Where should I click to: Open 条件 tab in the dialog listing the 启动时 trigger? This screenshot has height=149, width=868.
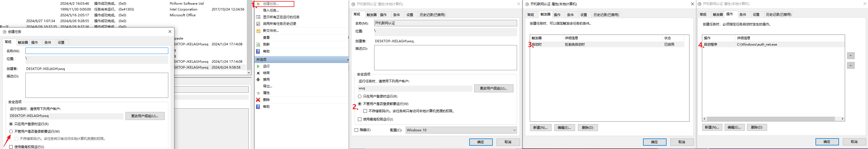coord(570,15)
